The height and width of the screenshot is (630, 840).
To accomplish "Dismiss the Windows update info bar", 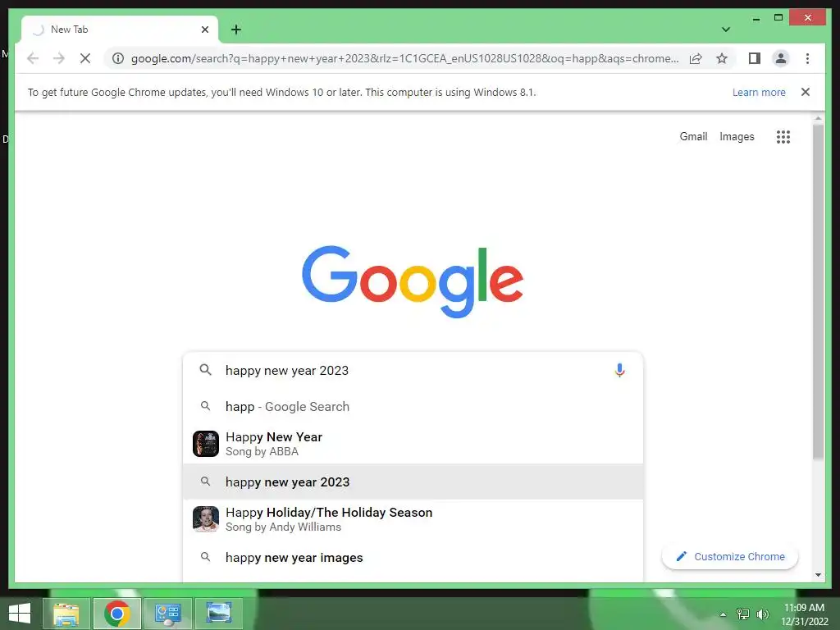I will 806,92.
